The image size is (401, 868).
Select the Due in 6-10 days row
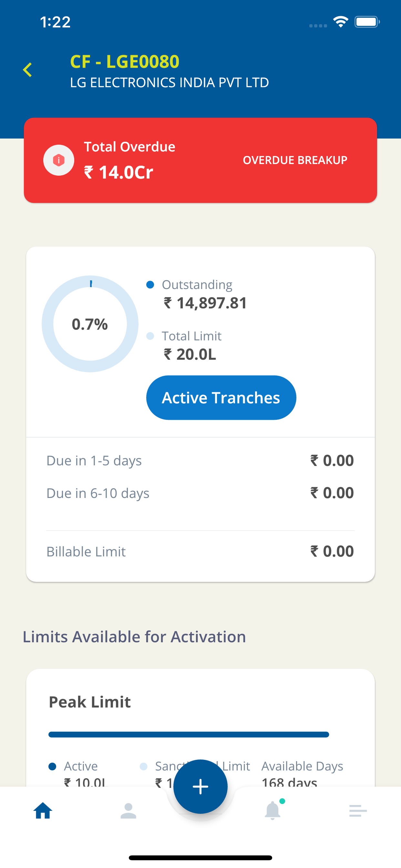[x=200, y=493]
